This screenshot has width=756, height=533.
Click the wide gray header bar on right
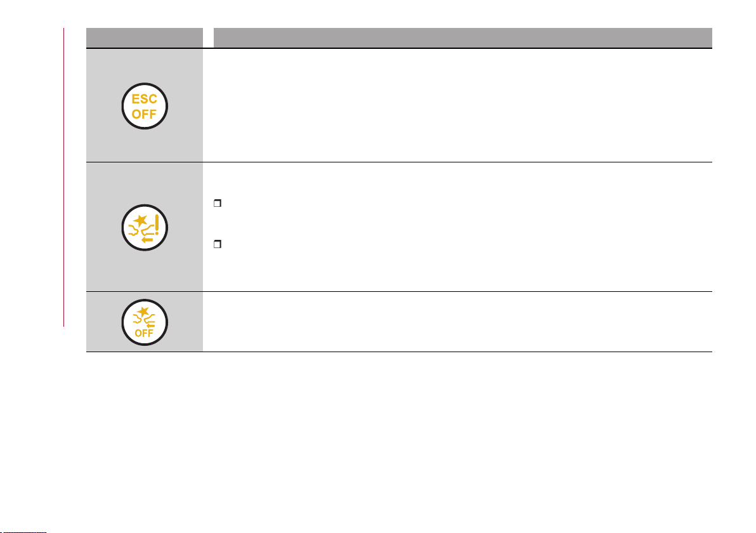[463, 37]
